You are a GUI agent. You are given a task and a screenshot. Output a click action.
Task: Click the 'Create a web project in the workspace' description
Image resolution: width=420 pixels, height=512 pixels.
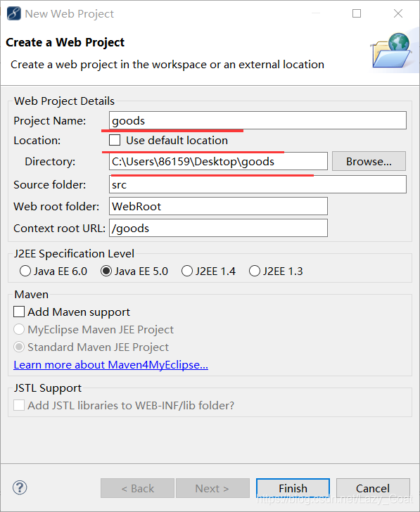[x=167, y=65]
